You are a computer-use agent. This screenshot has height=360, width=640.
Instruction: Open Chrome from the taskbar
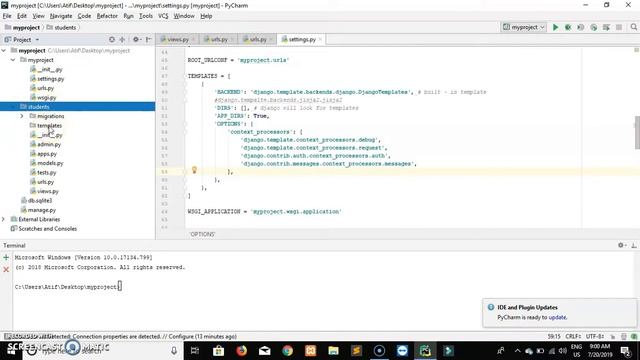pyautogui.click(x=287, y=351)
